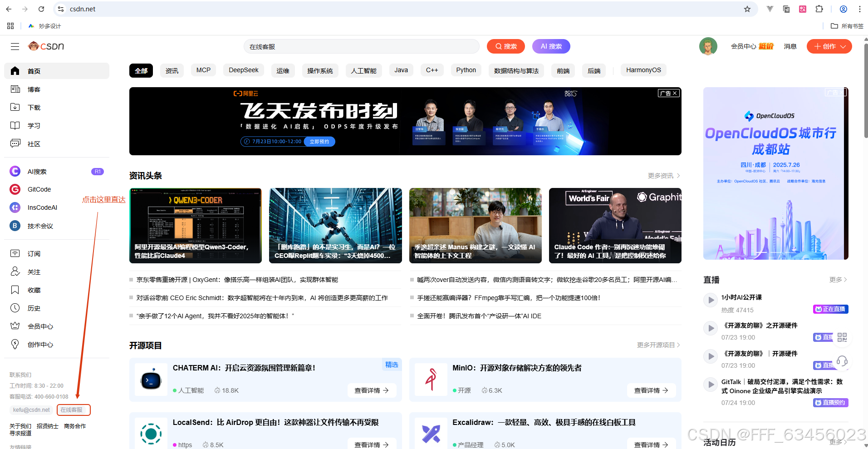Switch to the Python tab
Viewport: 868px width, 449px height.
click(x=466, y=70)
